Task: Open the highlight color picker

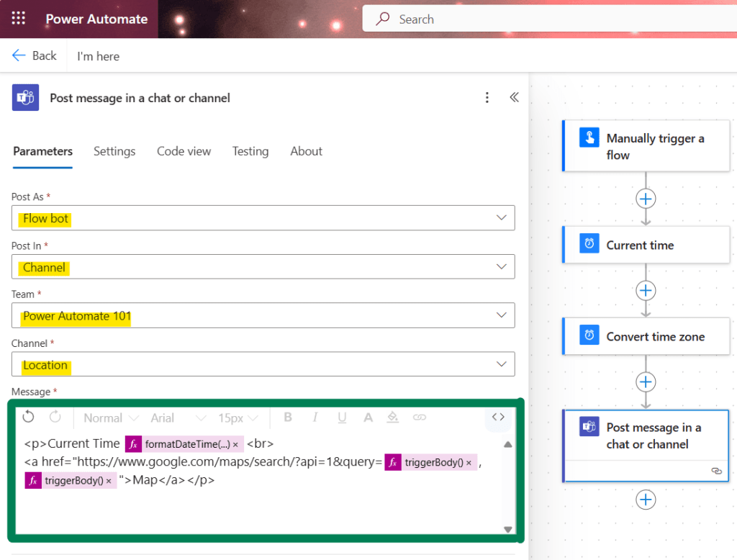Action: (x=392, y=417)
